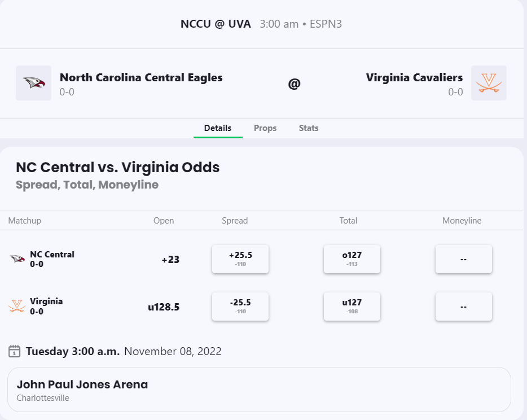Open Virginia Cavaliers team name
The width and height of the screenshot is (527, 420).
click(414, 77)
